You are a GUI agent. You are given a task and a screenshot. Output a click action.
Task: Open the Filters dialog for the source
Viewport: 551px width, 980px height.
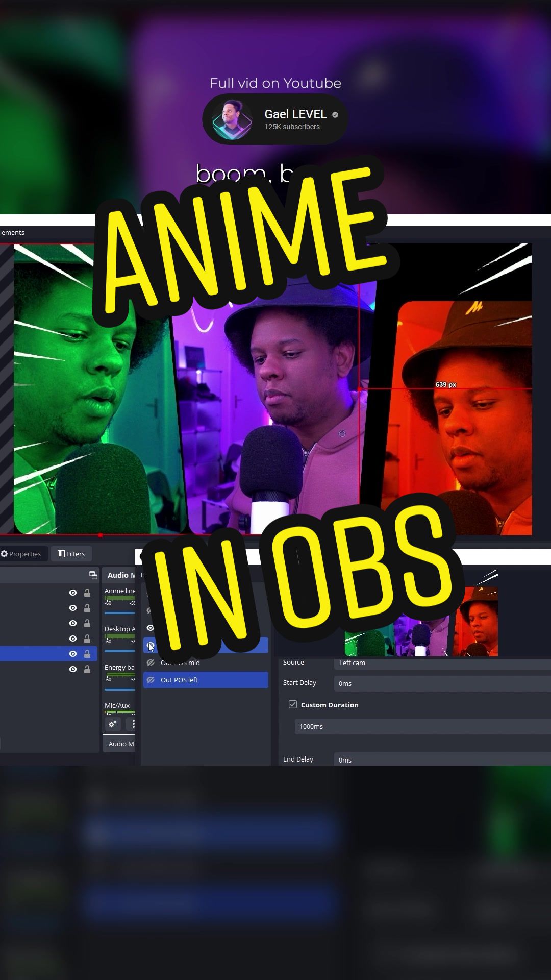[71, 554]
